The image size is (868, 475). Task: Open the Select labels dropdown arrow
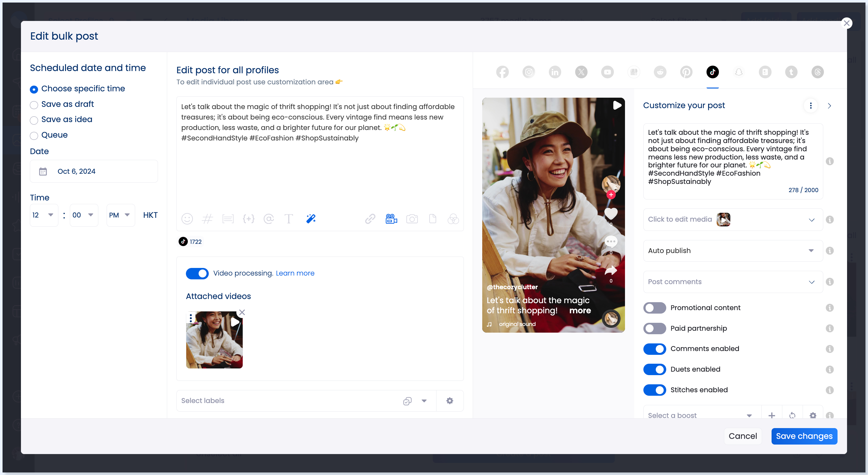pos(424,401)
